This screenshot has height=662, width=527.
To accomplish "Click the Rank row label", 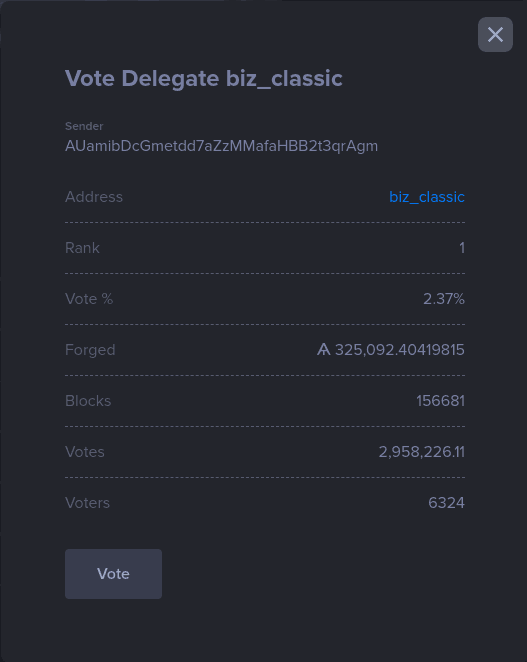I will (82, 248).
